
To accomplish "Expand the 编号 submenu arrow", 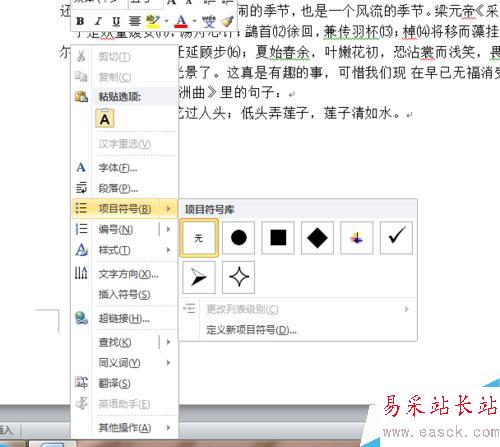I will click(x=168, y=229).
